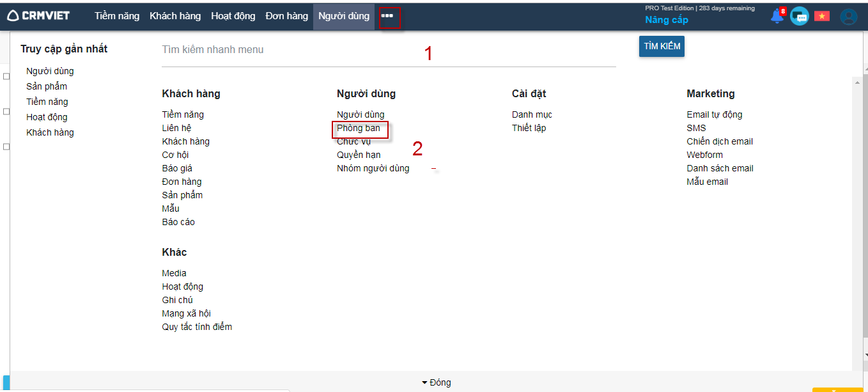Open the three-dot more menu in navbar
Image resolution: width=868 pixels, height=392 pixels.
387,16
